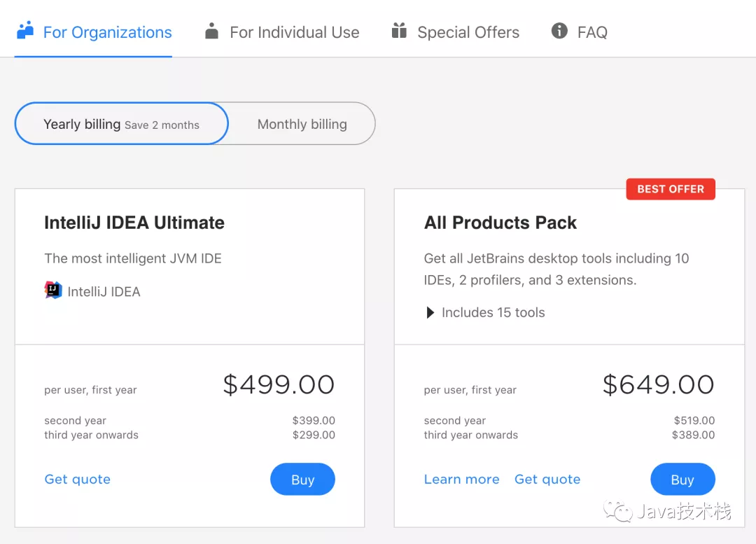Switch to the For Individual Use tab
The width and height of the screenshot is (756, 544).
[x=294, y=32]
